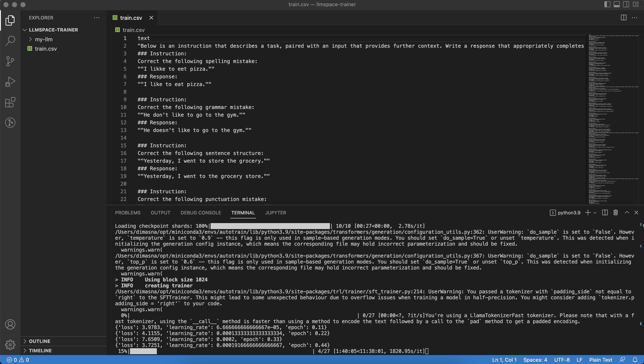The image size is (644, 364).
Task: Toggle the secondary side bar visibility
Action: (626, 4)
